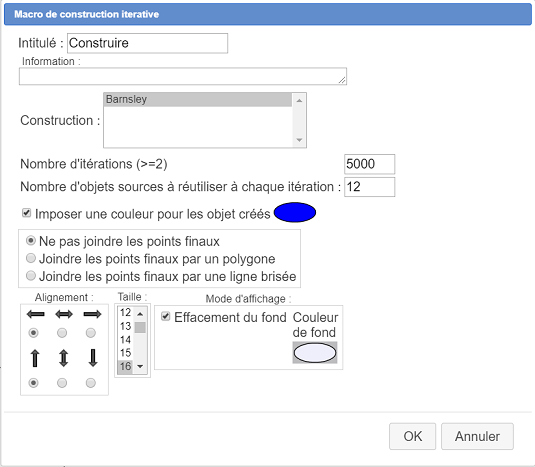The height and width of the screenshot is (467, 535).
Task: Select size 14 in Taille list
Action: pos(126,340)
